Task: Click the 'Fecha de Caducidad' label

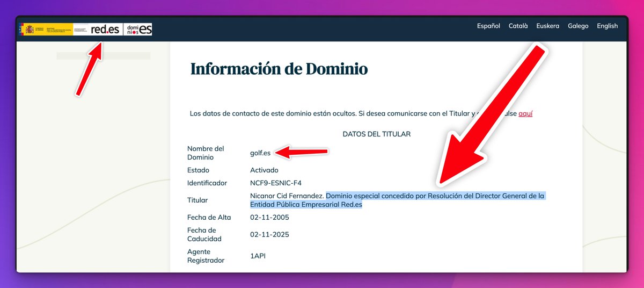Action: [204, 235]
